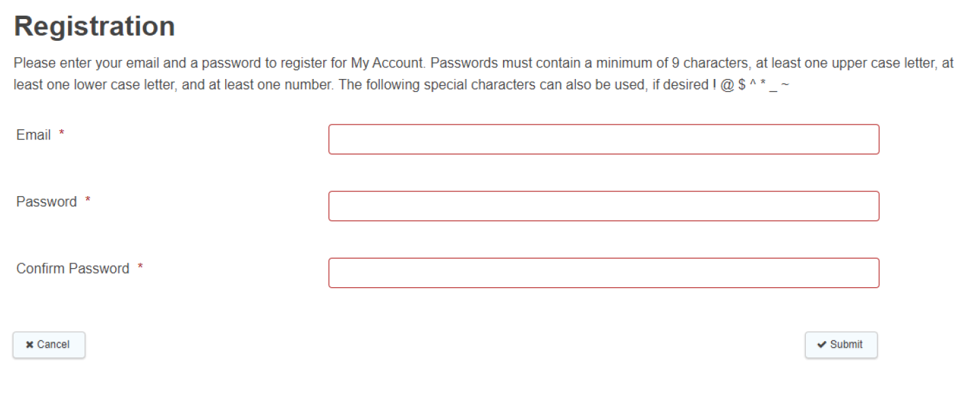Screen dimensions: 980x420
Task: Click the Cancel button
Action: pyautogui.click(x=48, y=344)
